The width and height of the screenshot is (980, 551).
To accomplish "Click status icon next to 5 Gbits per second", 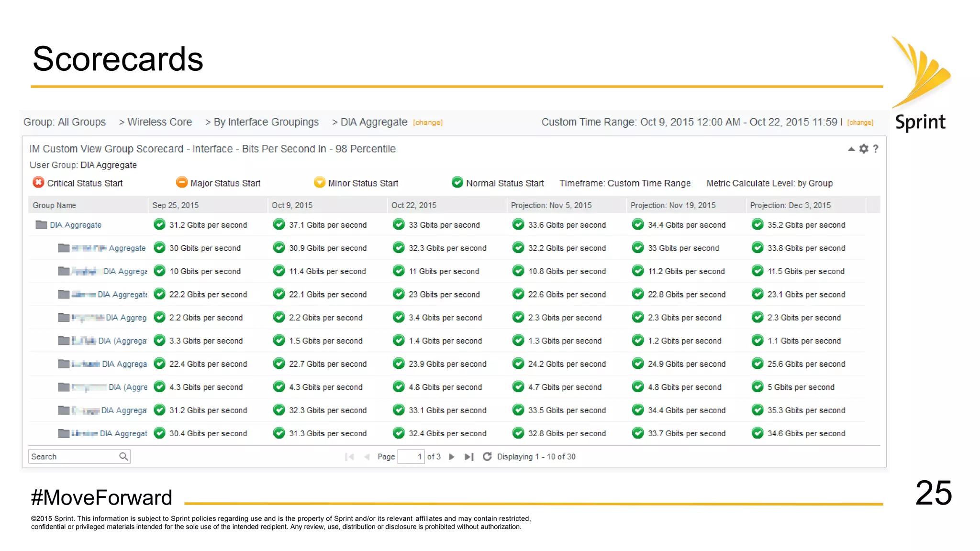I will (757, 386).
